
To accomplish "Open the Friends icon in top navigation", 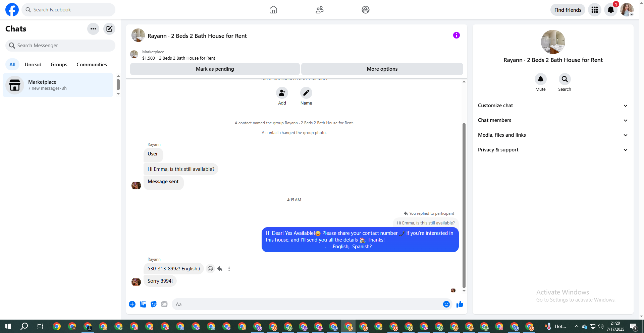I will 320,10.
